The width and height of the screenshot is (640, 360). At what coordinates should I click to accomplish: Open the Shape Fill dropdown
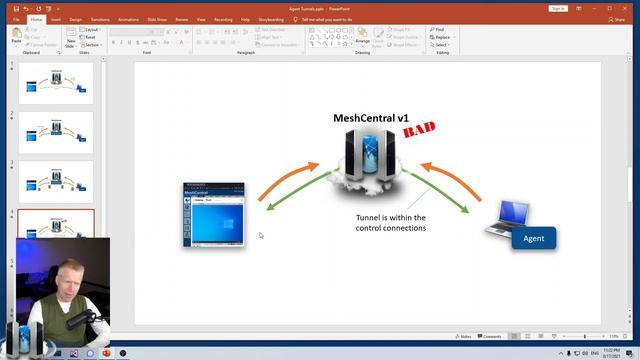400,30
